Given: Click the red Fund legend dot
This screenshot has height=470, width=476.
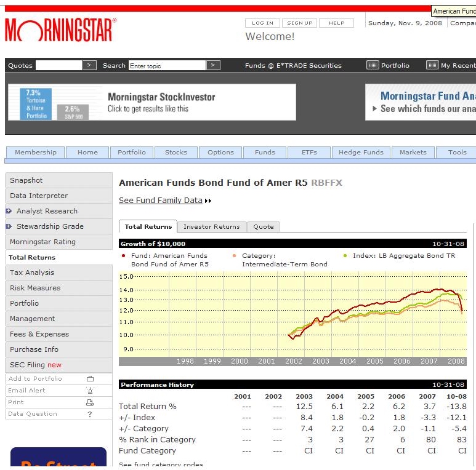Looking at the screenshot, I should 123,256.
